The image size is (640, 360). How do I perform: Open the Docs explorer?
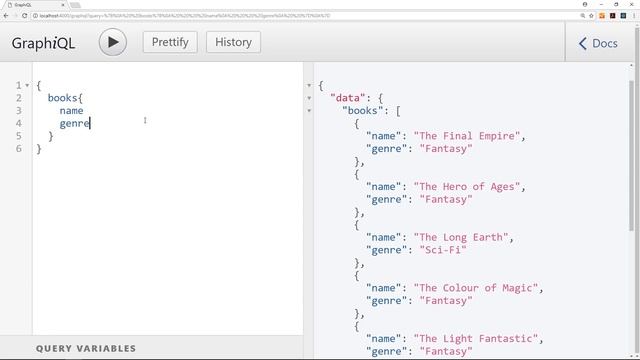598,43
